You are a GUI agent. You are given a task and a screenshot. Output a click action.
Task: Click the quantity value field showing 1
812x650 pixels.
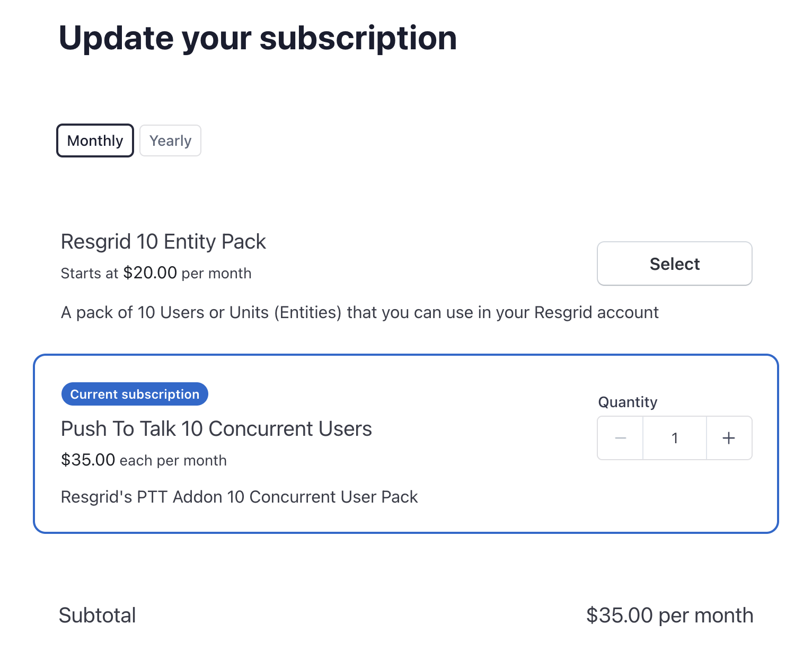point(674,438)
